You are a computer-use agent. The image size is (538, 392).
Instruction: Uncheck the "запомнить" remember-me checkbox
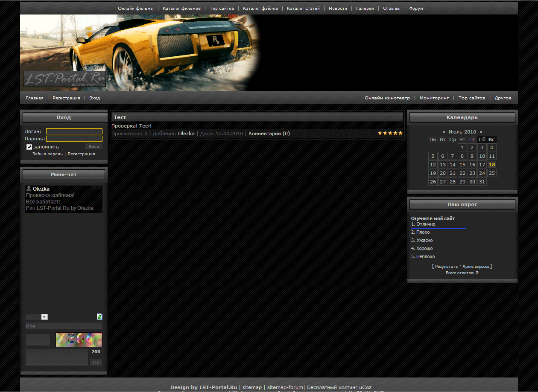pyautogui.click(x=29, y=147)
